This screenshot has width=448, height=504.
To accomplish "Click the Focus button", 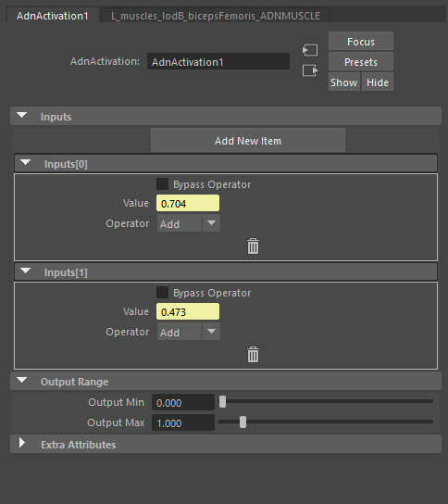I will point(361,41).
